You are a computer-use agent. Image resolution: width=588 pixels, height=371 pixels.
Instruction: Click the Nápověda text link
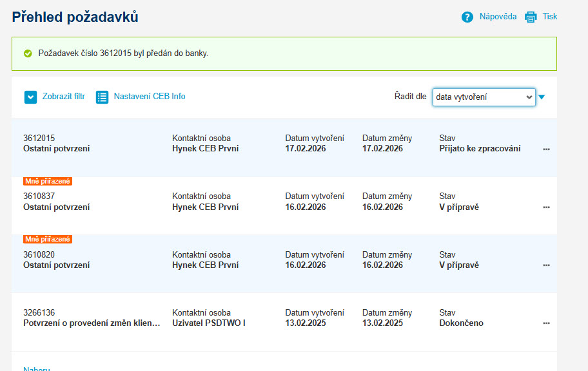pos(498,17)
